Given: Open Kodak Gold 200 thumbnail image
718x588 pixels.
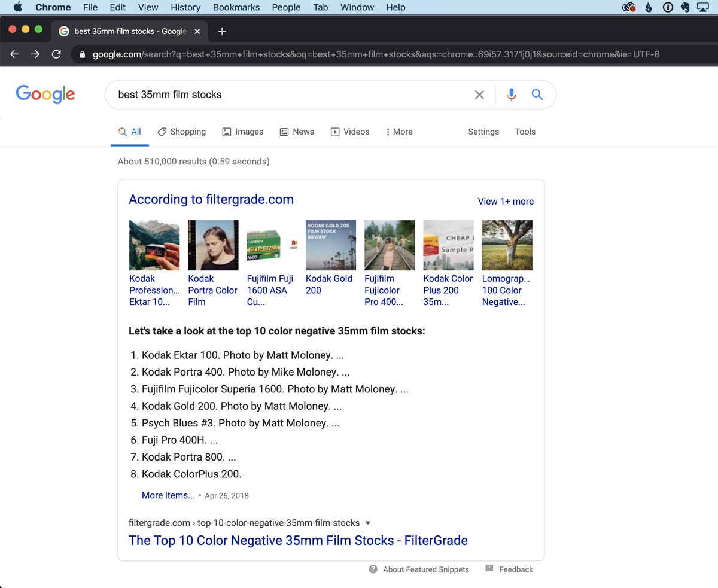Looking at the screenshot, I should 331,245.
